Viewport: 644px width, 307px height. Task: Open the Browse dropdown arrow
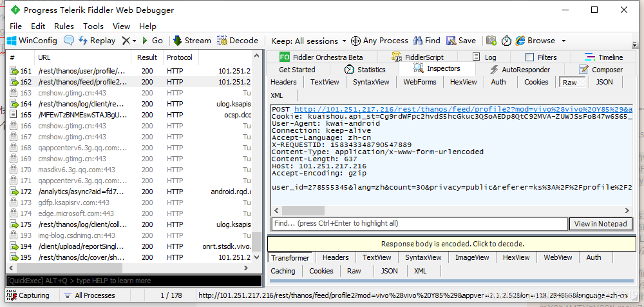tap(563, 41)
